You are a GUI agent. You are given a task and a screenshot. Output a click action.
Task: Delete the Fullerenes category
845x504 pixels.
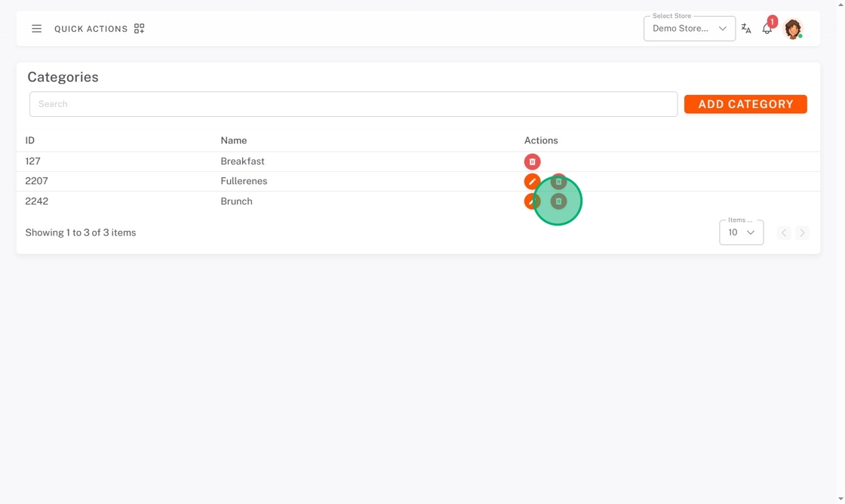(558, 182)
